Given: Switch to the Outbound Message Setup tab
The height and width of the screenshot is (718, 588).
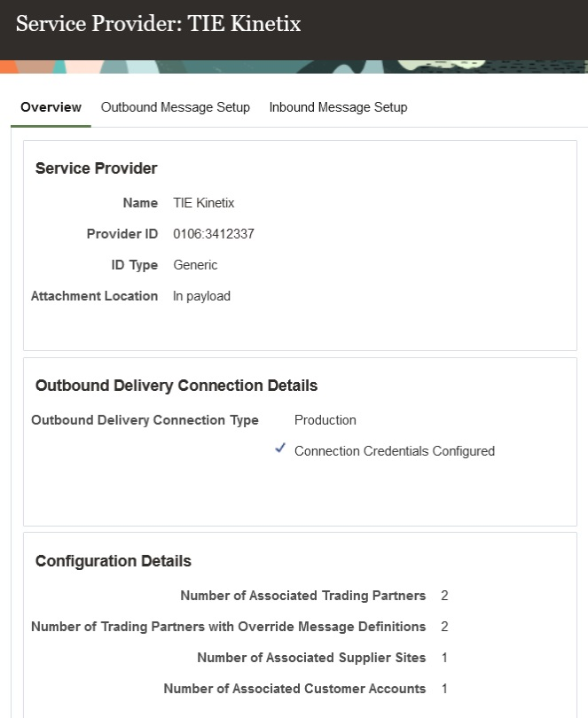Looking at the screenshot, I should coord(175,106).
